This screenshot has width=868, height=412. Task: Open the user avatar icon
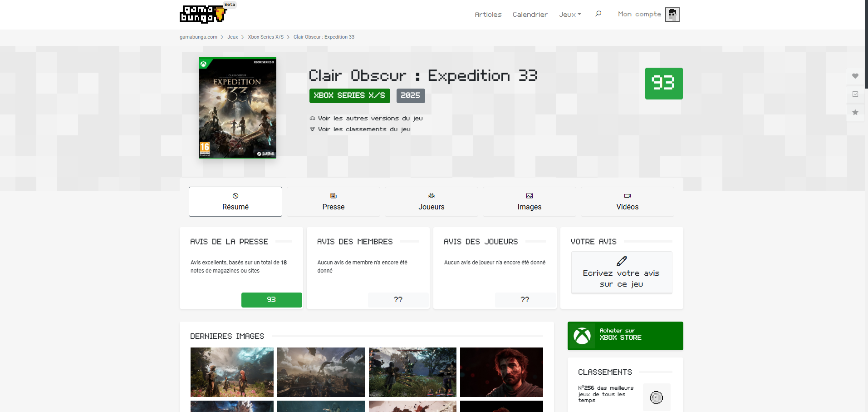point(672,15)
